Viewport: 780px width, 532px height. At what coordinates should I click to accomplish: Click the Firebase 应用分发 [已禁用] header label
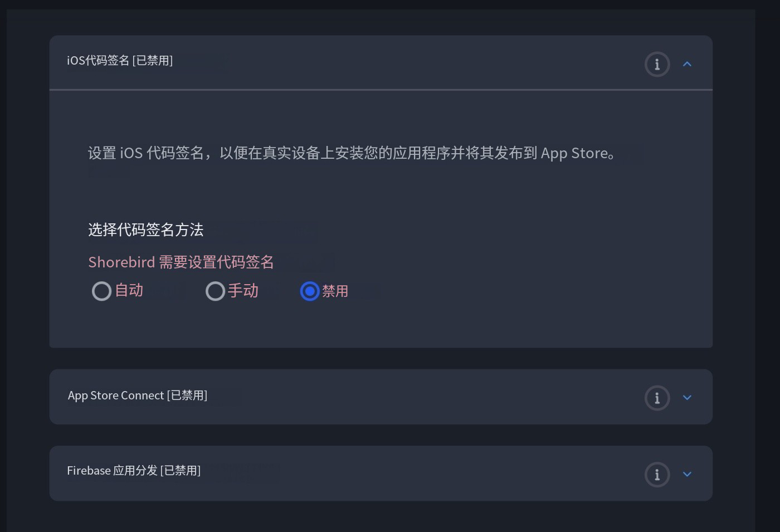[134, 471]
